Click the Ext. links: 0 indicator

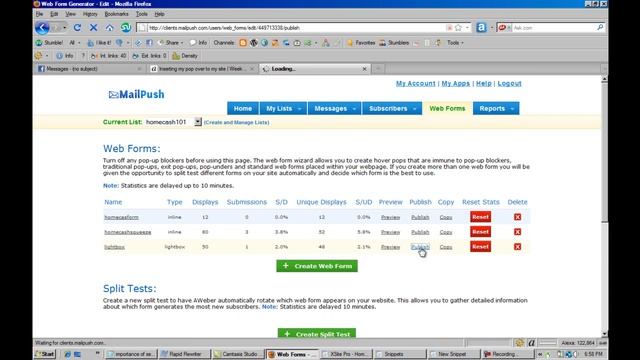(149, 56)
